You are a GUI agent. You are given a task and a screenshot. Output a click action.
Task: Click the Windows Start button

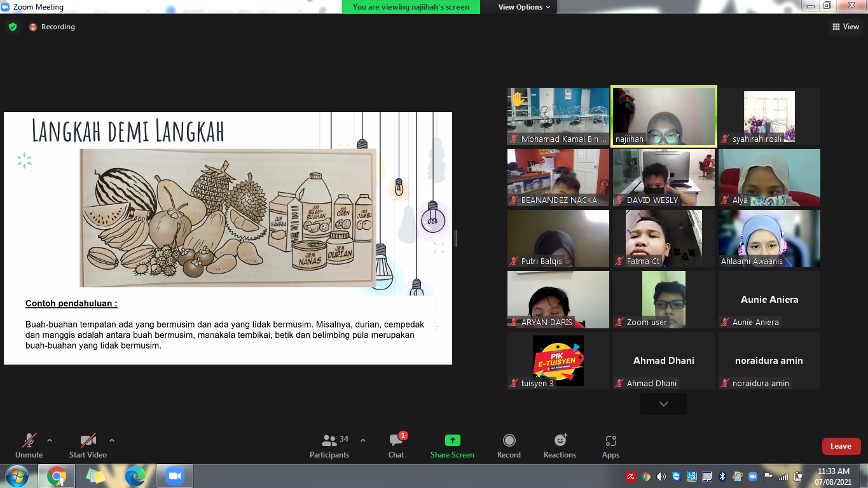click(17, 476)
